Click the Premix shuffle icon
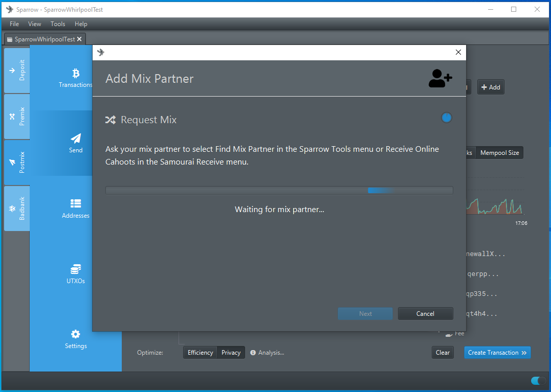Viewport: 551px width, 392px height. (12, 117)
